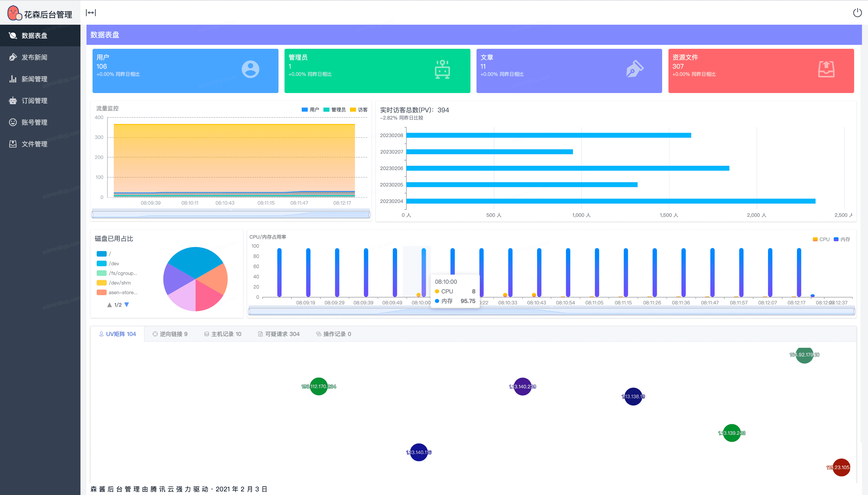Click the 1.13.138.19 navy node
This screenshot has width=868, height=495.
633,397
